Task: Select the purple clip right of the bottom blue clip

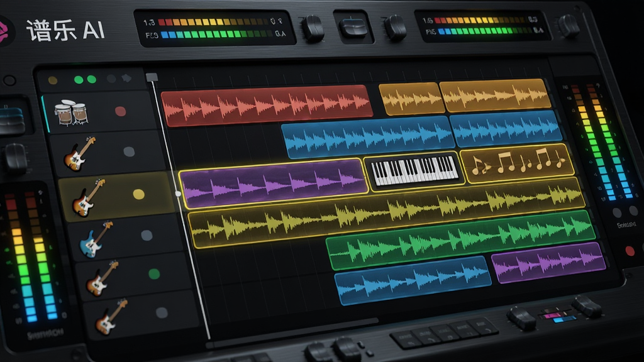Action: pyautogui.click(x=548, y=262)
